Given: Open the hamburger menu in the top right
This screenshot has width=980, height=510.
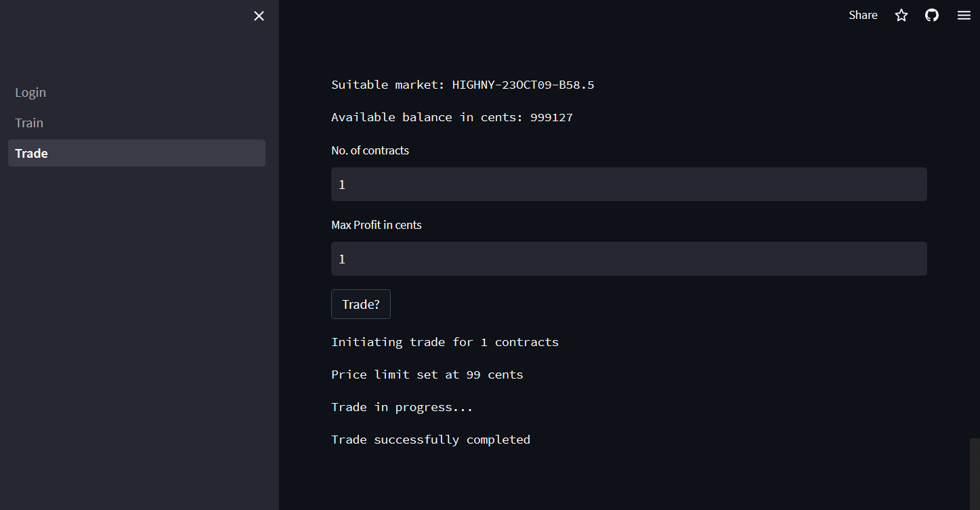Looking at the screenshot, I should 964,15.
